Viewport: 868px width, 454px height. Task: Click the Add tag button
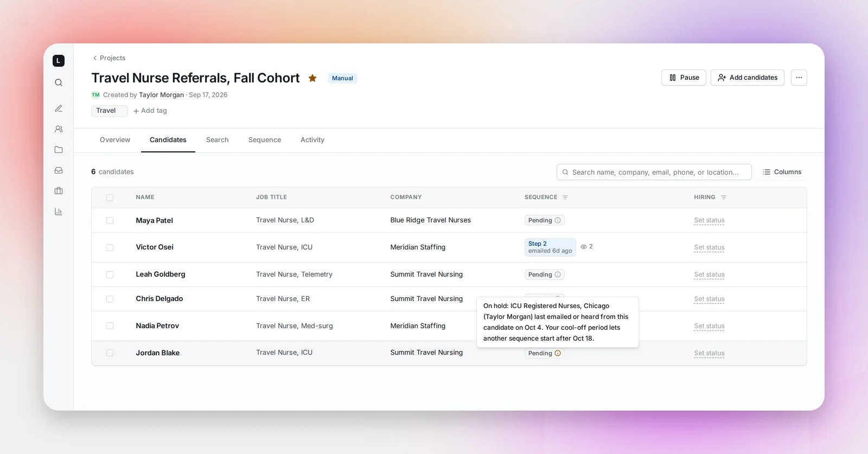(150, 111)
